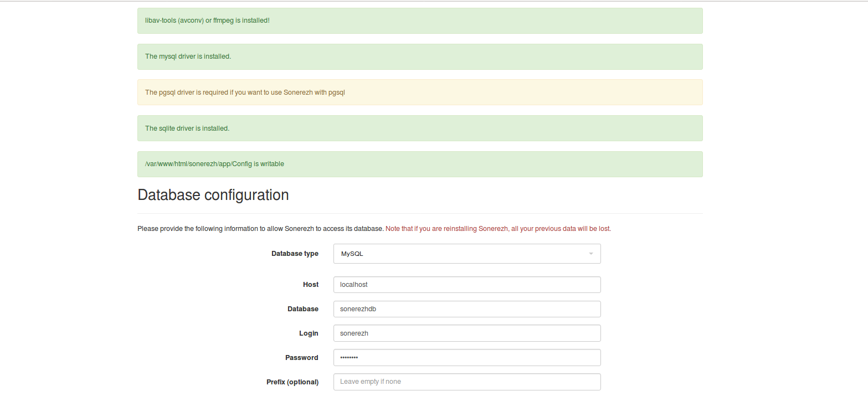This screenshot has height=396, width=868.
Task: Click the Login input field
Action: click(x=467, y=333)
